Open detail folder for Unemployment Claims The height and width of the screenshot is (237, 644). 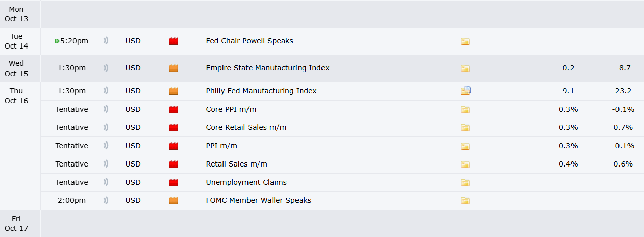(x=465, y=183)
